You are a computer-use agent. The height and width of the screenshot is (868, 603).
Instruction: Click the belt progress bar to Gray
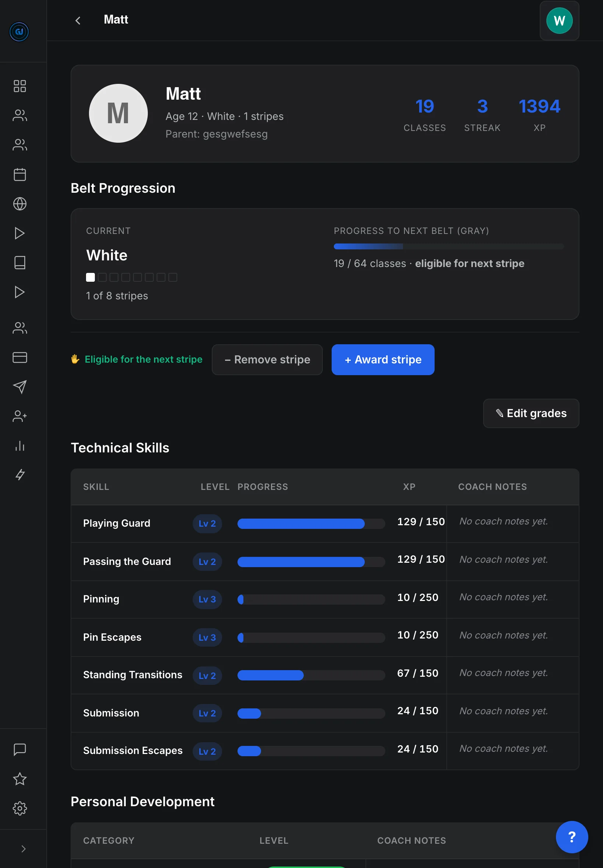point(449,247)
